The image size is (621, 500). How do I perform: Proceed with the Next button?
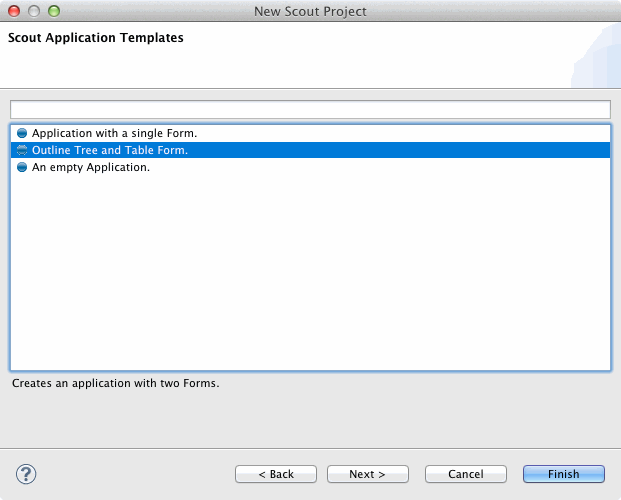pos(368,474)
